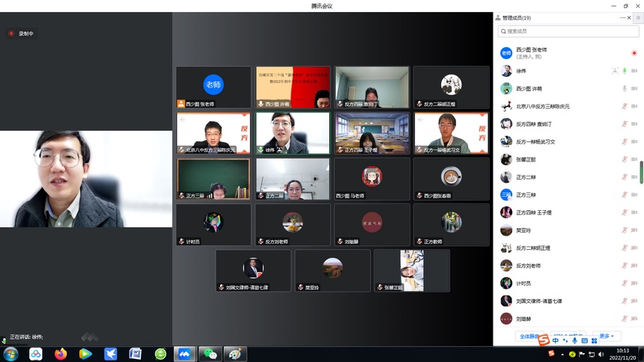Open Microsoft Word from the taskbar

pyautogui.click(x=135, y=354)
